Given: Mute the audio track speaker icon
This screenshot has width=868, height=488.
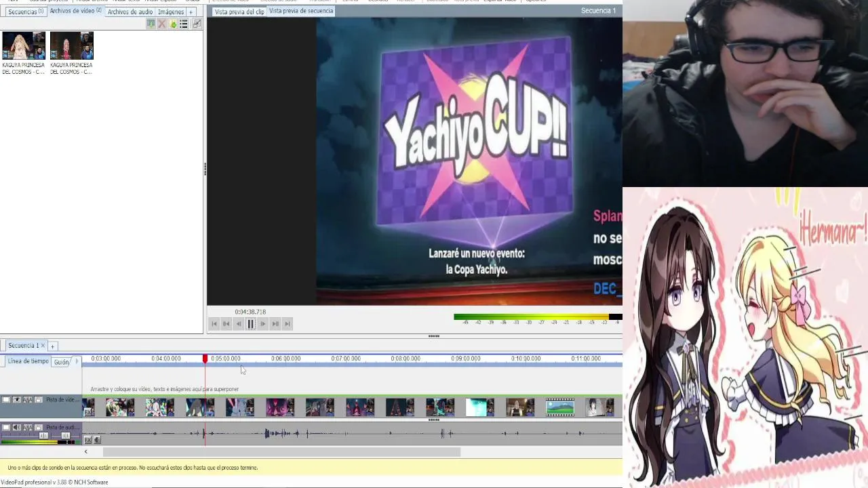Looking at the screenshot, I should point(17,427).
